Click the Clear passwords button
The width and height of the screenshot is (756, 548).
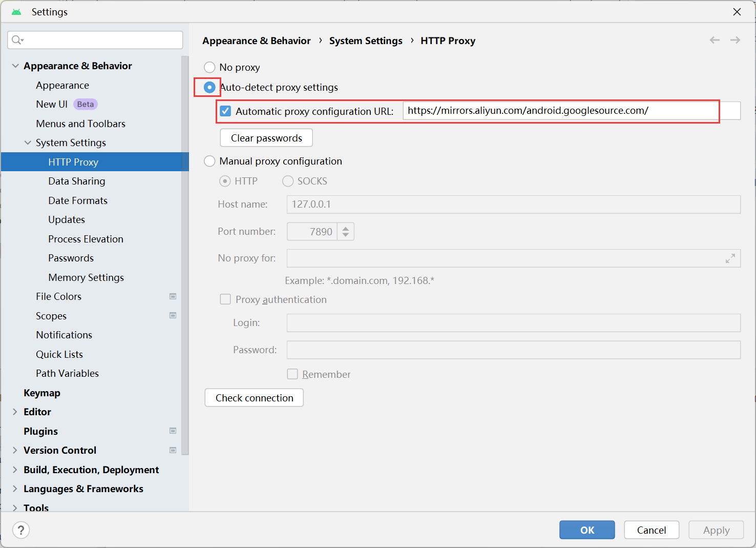click(x=266, y=138)
